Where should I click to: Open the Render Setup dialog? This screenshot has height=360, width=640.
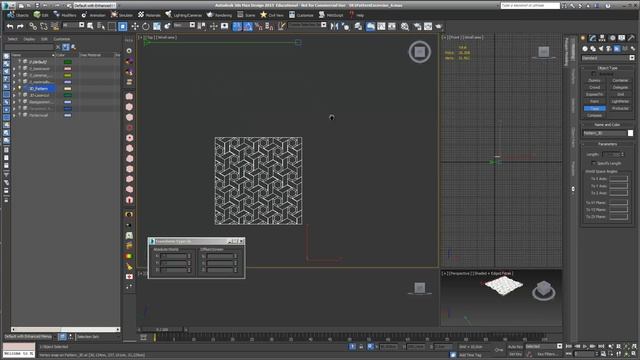tap(417, 26)
